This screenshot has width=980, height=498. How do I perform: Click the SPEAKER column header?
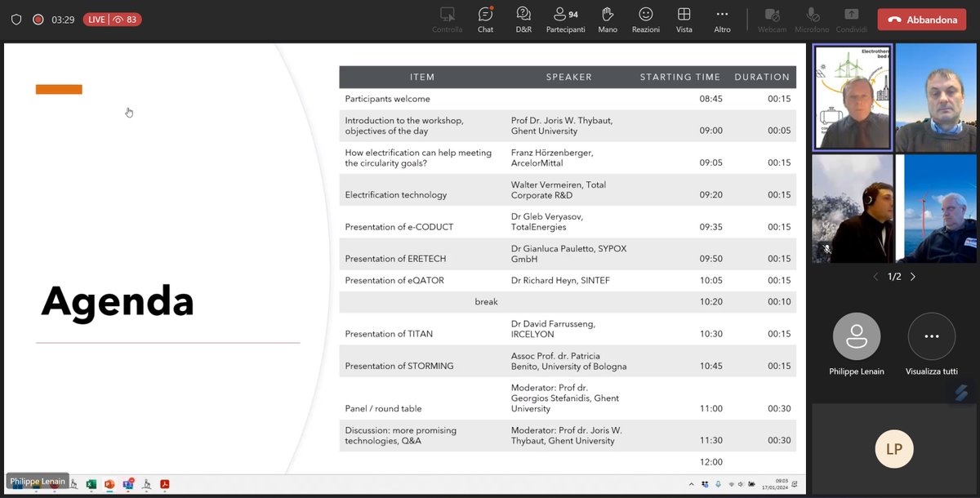tap(569, 77)
